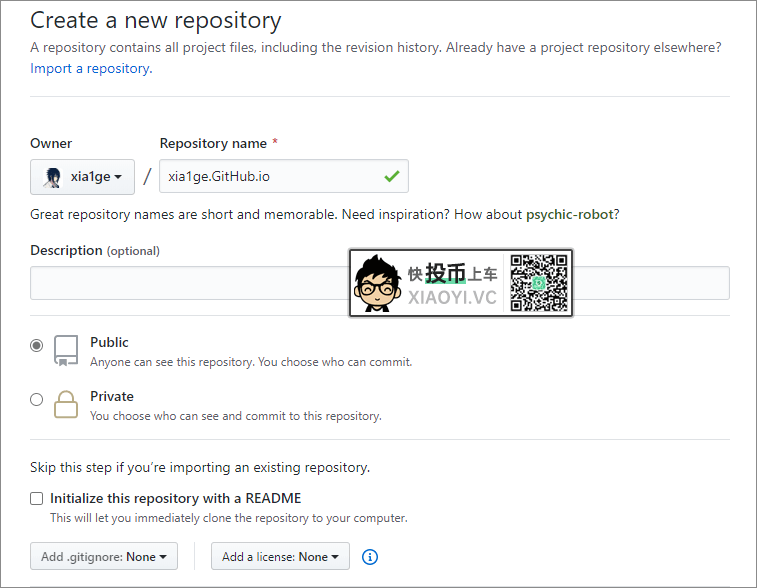
Task: Expand the Add a license dropdown
Action: click(280, 557)
